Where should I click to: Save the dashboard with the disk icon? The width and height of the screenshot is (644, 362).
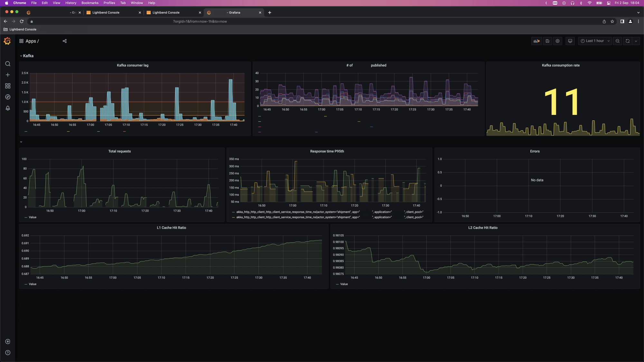pyautogui.click(x=547, y=41)
